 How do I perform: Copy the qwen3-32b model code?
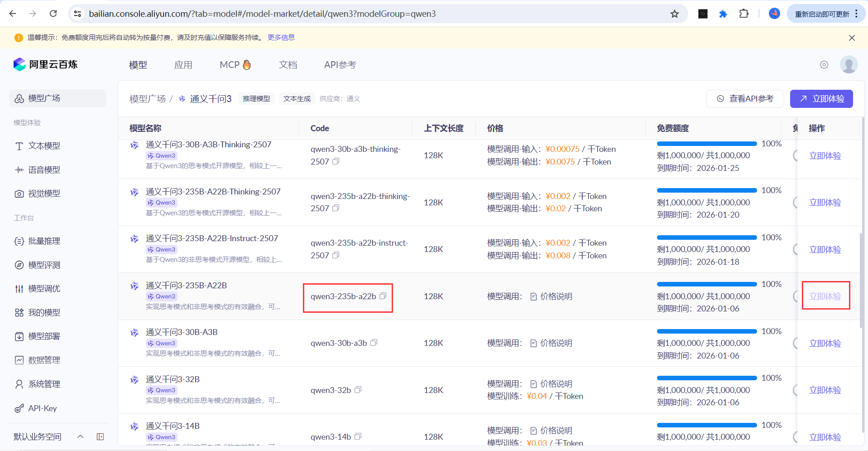click(358, 390)
